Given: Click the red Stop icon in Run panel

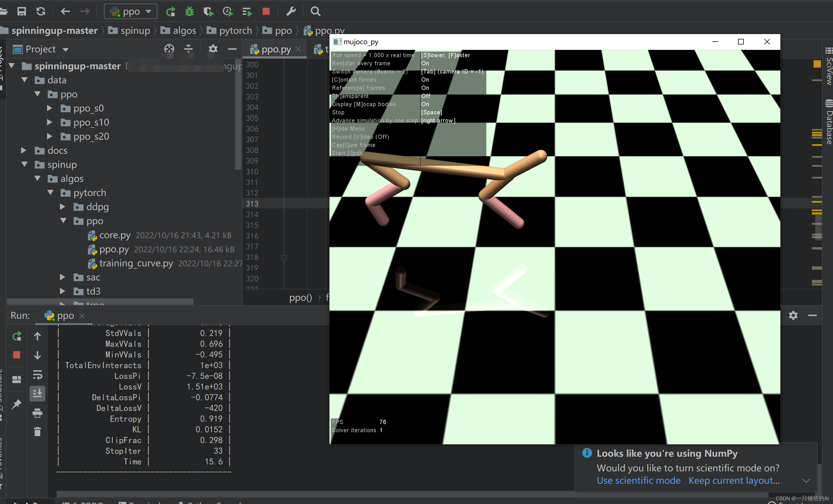Looking at the screenshot, I should point(17,355).
